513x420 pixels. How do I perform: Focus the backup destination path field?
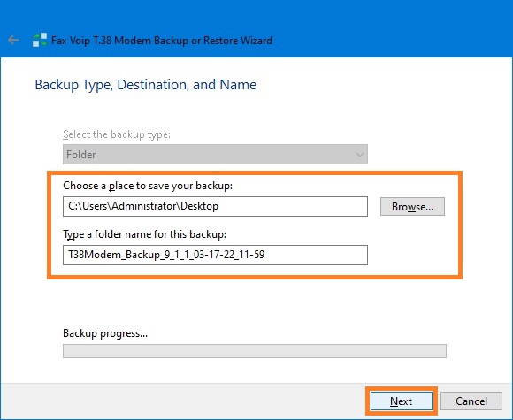coord(215,206)
